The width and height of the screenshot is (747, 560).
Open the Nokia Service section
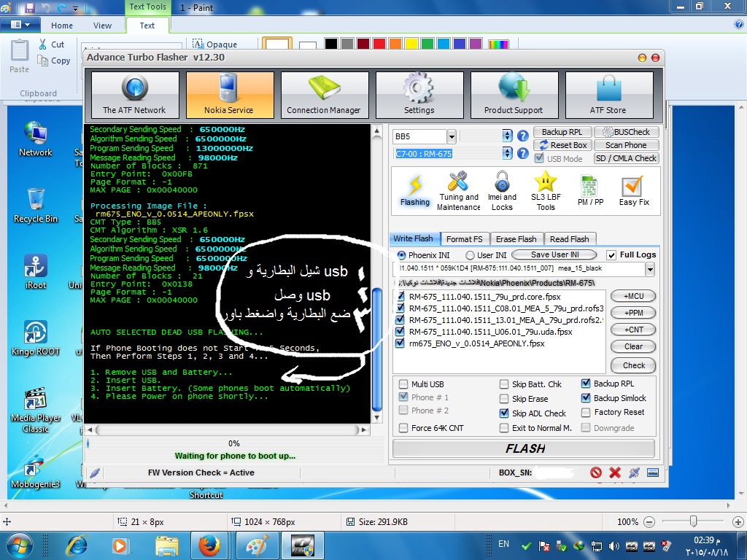(x=230, y=95)
